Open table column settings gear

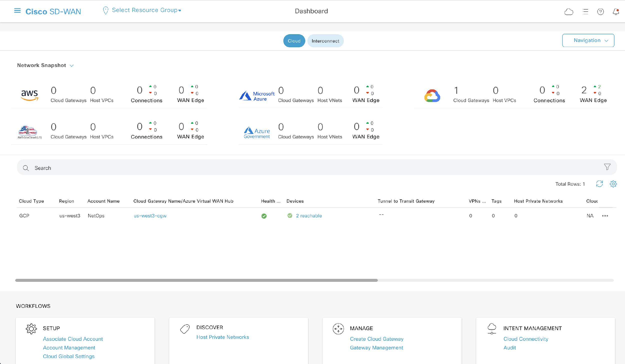click(x=613, y=184)
